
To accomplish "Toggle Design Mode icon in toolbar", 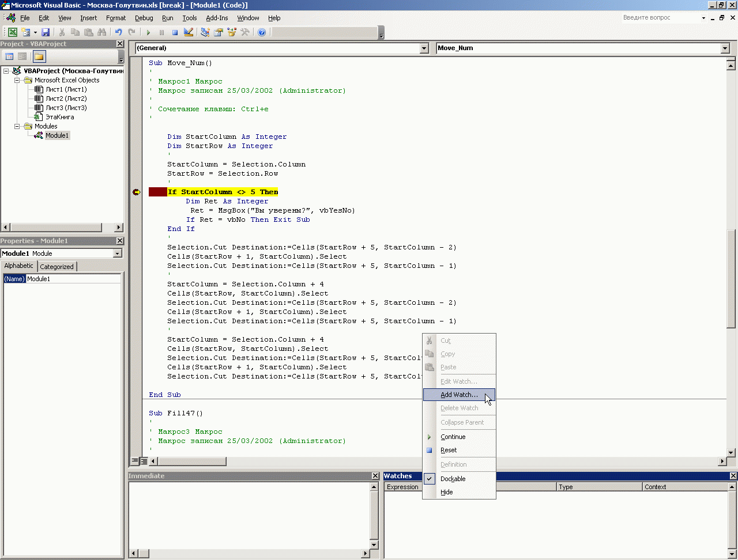I will 189,32.
